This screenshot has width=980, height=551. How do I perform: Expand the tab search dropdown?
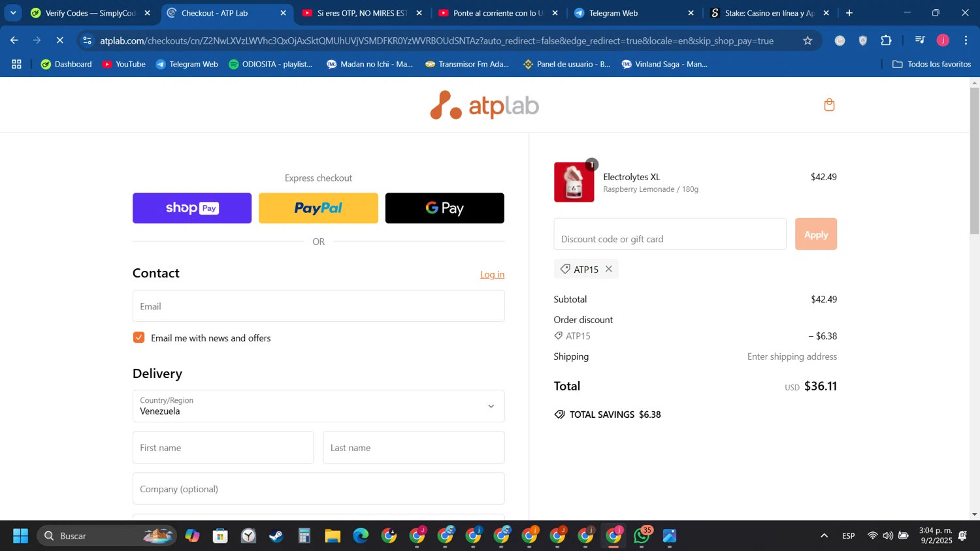click(13, 13)
